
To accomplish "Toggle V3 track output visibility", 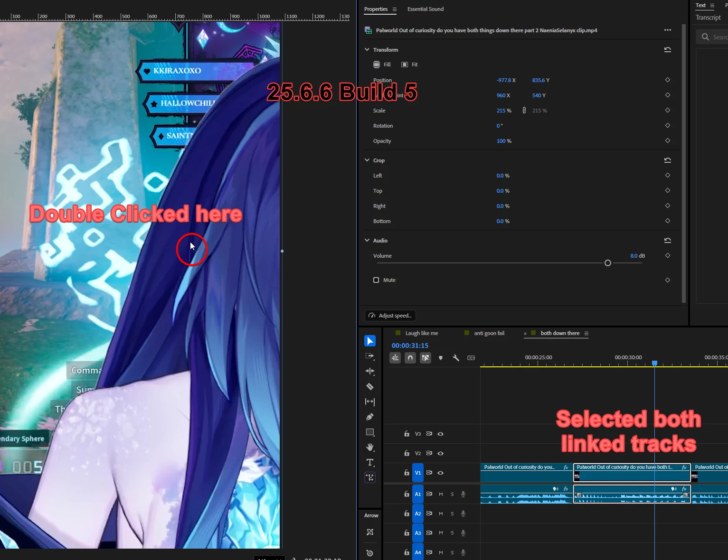I will (440, 434).
